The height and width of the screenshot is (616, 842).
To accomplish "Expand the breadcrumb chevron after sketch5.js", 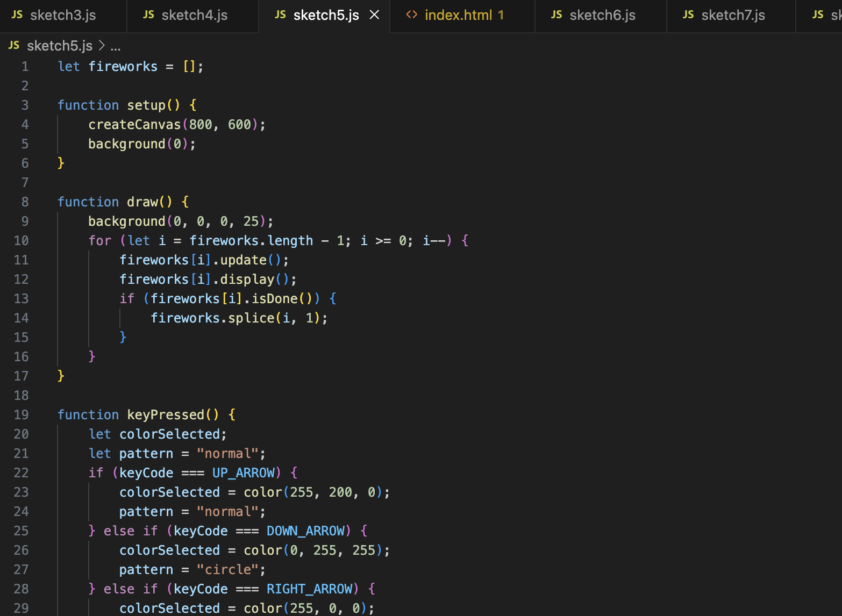I will 102,46.
